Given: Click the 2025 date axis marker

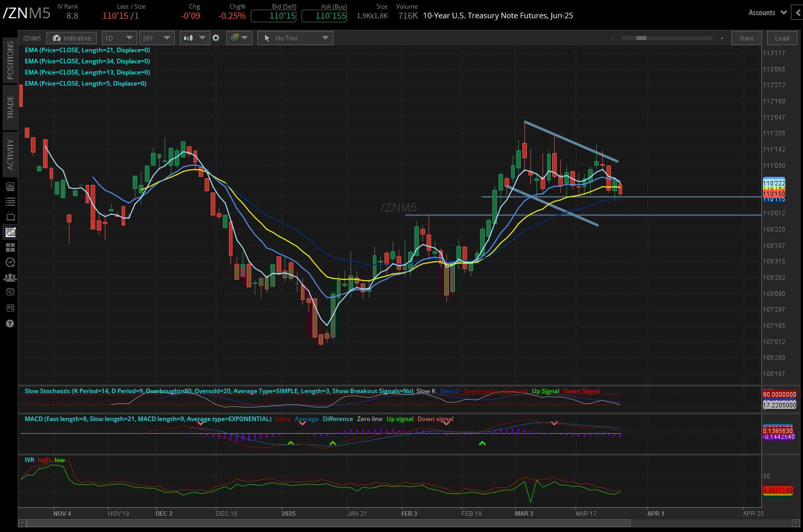Looking at the screenshot, I should tap(288, 514).
